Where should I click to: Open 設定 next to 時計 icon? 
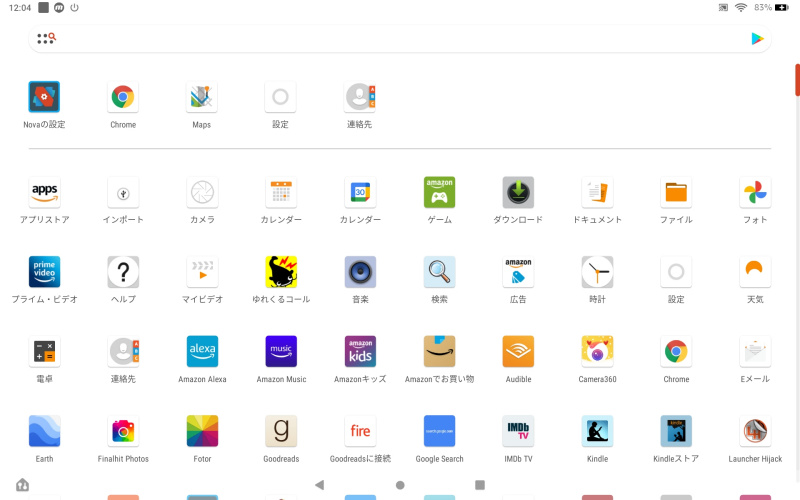(676, 272)
